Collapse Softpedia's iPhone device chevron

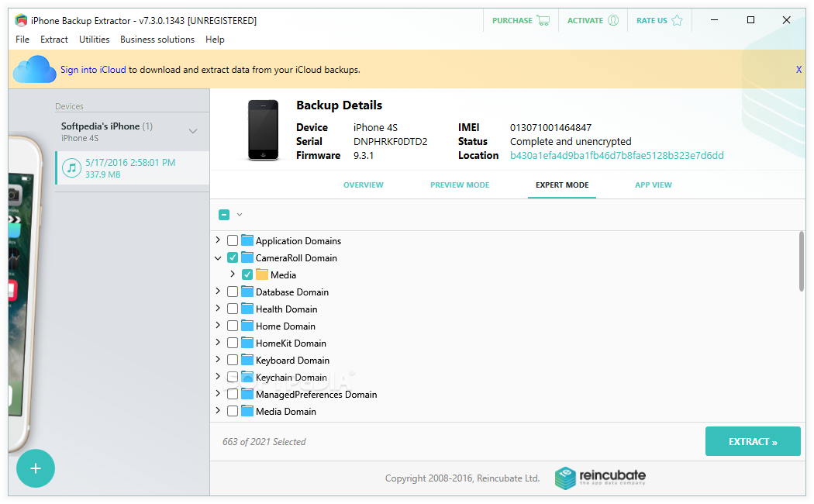tap(193, 131)
